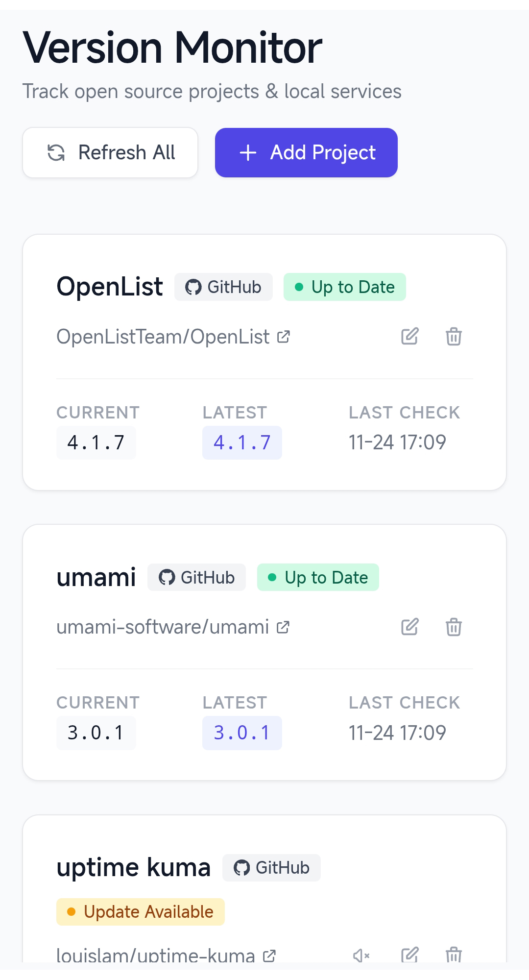Delete the uptime kuma project
This screenshot has height=980, width=529.
(454, 955)
